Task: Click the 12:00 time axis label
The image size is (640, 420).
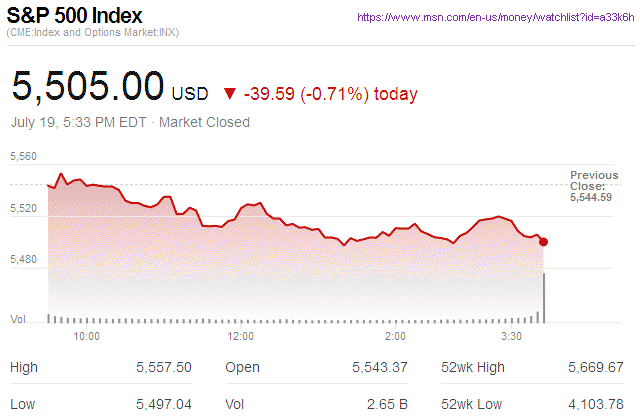Action: click(x=241, y=336)
